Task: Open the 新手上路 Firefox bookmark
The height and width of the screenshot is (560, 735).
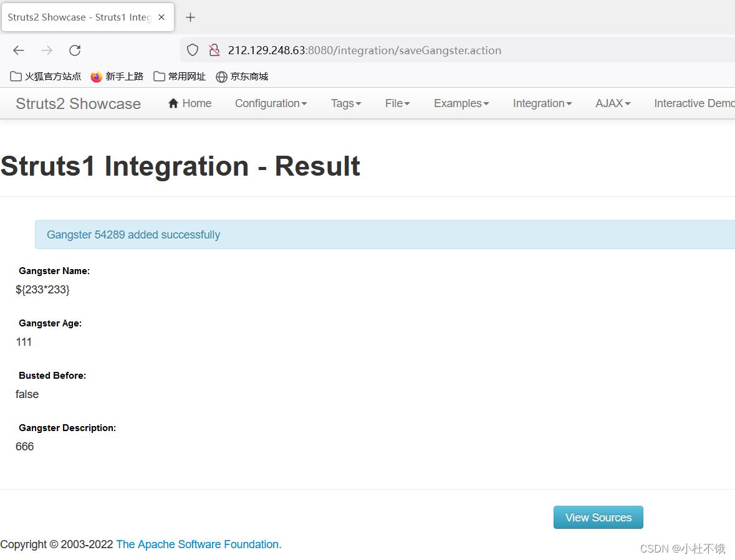Action: 117,77
